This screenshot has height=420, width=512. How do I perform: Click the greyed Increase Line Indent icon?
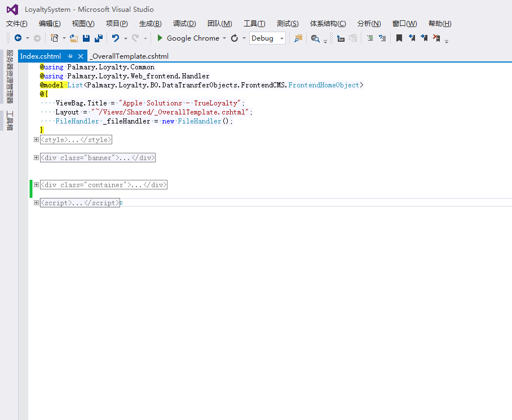(353, 38)
